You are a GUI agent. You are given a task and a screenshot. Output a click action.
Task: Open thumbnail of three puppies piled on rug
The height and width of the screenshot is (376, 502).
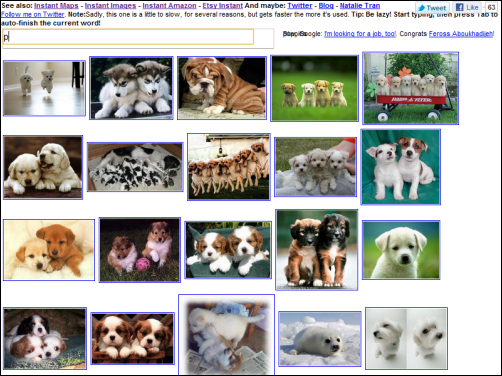coord(45,339)
